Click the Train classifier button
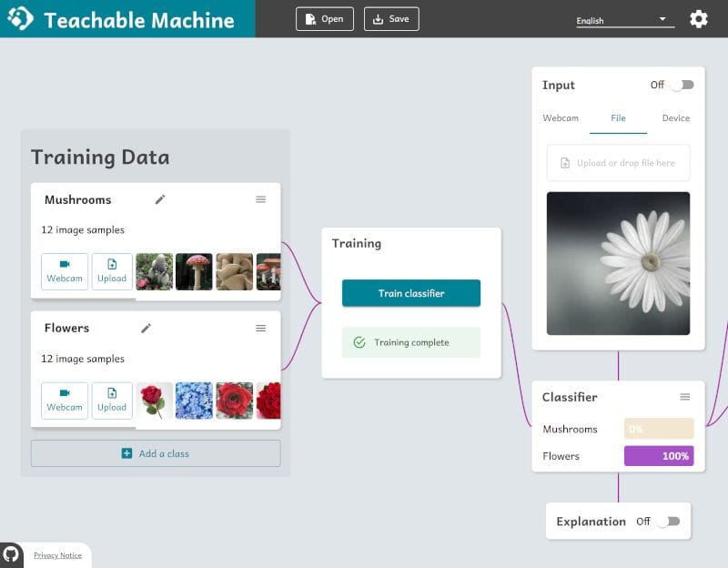Image resolution: width=728 pixels, height=568 pixels. (x=410, y=293)
